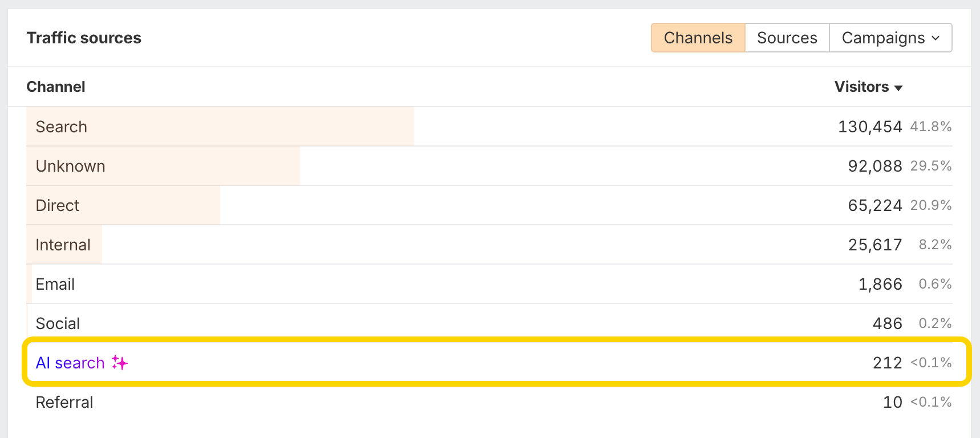Open the Campaigns chevron dropdown
980x438 pixels.
936,38
